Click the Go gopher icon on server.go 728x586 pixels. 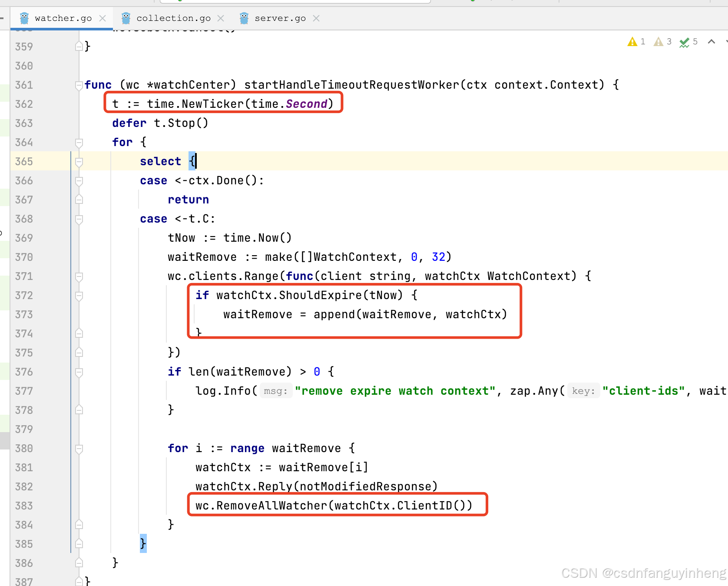(244, 18)
